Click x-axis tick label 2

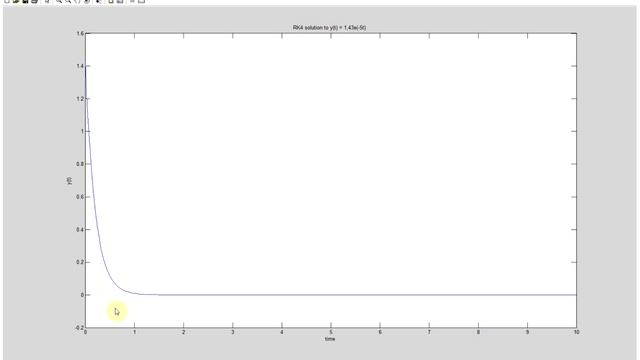click(184, 332)
